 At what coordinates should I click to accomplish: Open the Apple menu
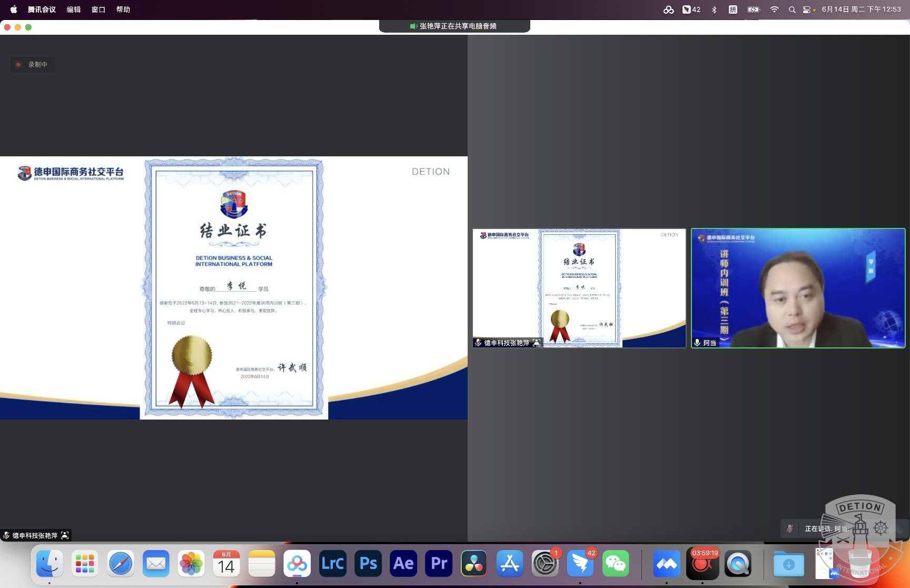14,9
